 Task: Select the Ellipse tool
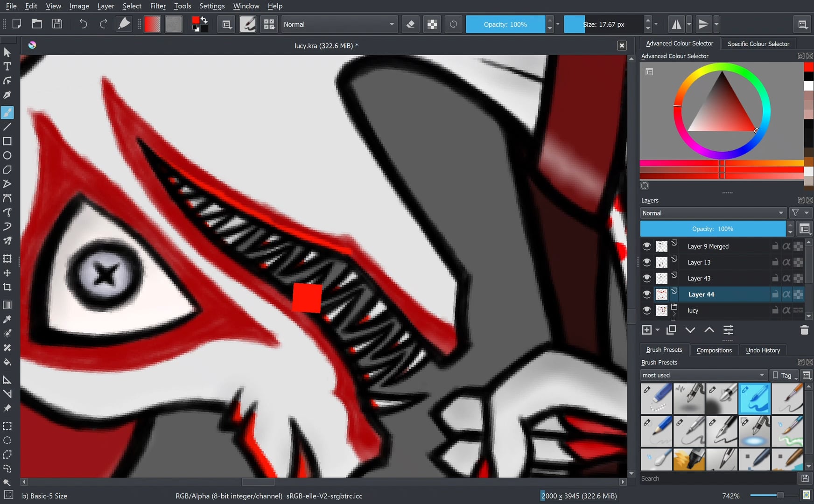7,155
